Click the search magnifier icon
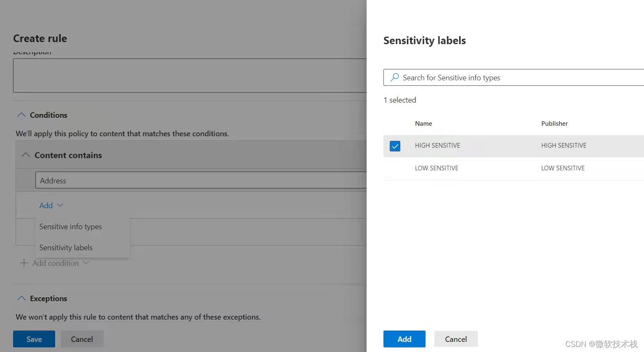This screenshot has height=352, width=644. (x=394, y=77)
